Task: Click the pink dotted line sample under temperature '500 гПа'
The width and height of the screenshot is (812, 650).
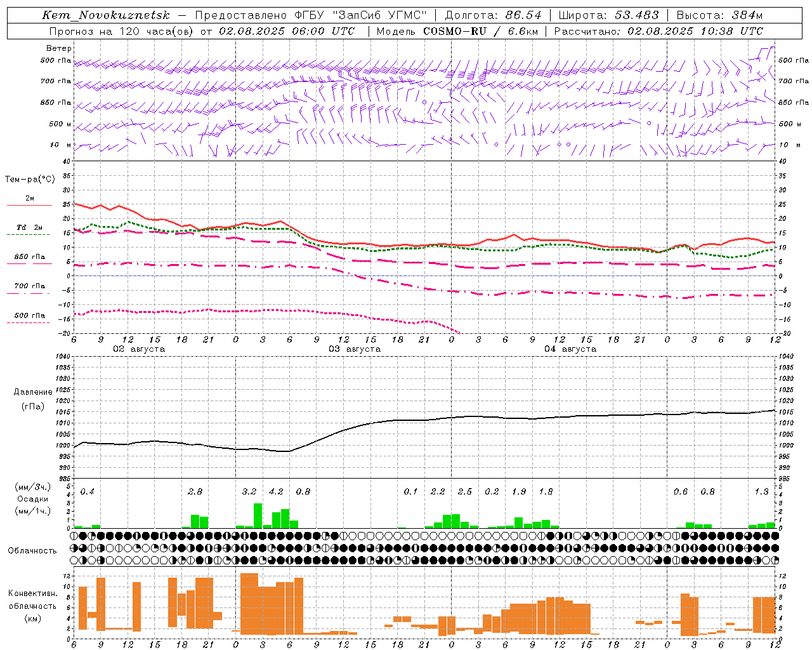Action: [x=29, y=322]
